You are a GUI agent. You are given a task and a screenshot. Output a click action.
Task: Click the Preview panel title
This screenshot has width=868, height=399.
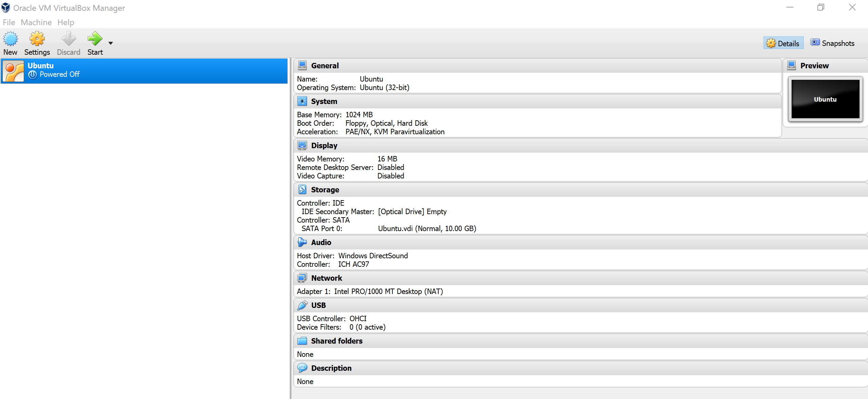click(814, 66)
